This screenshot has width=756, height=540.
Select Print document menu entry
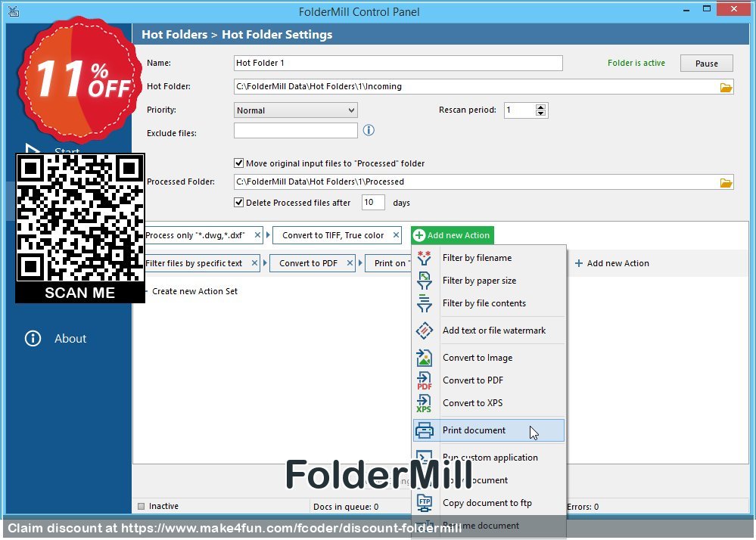(x=489, y=430)
